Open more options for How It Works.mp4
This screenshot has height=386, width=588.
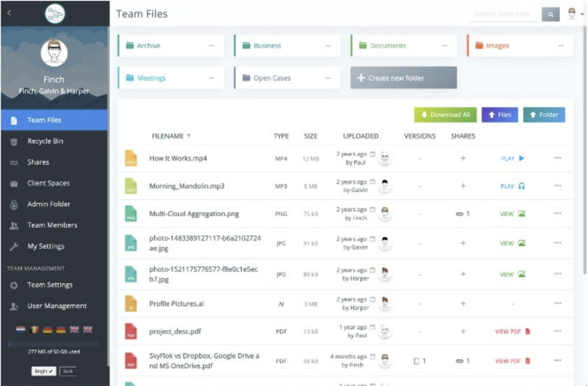558,158
